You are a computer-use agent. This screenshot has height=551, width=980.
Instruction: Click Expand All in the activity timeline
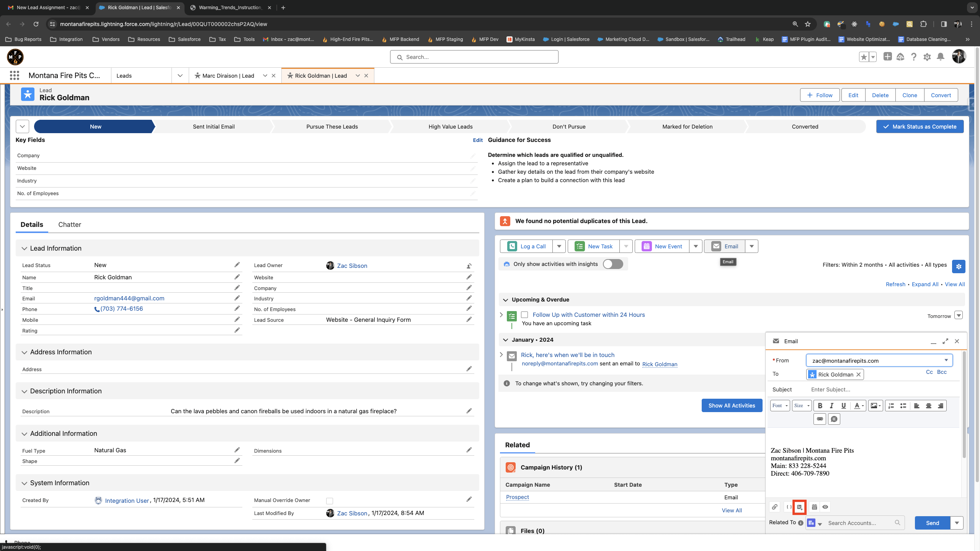[925, 284]
